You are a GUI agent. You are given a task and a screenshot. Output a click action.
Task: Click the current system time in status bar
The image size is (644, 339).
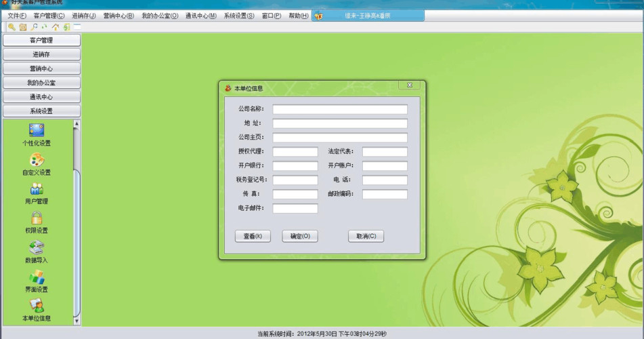point(322,334)
